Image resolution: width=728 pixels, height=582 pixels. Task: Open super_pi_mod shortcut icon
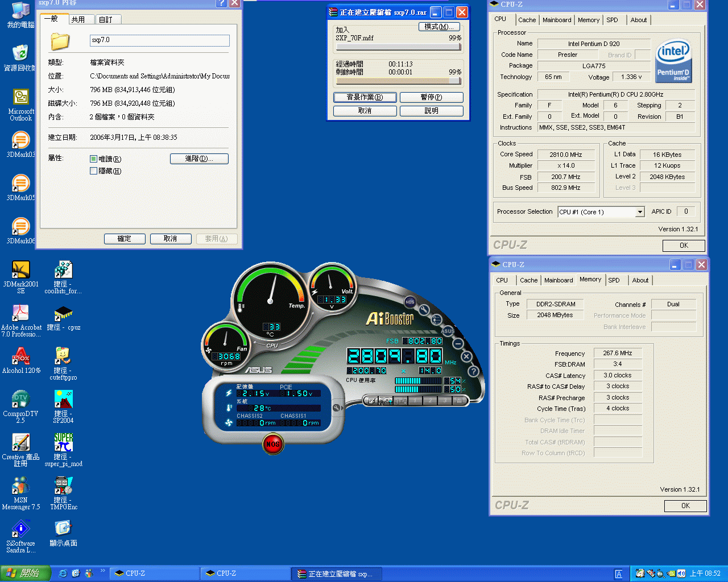pos(64,450)
